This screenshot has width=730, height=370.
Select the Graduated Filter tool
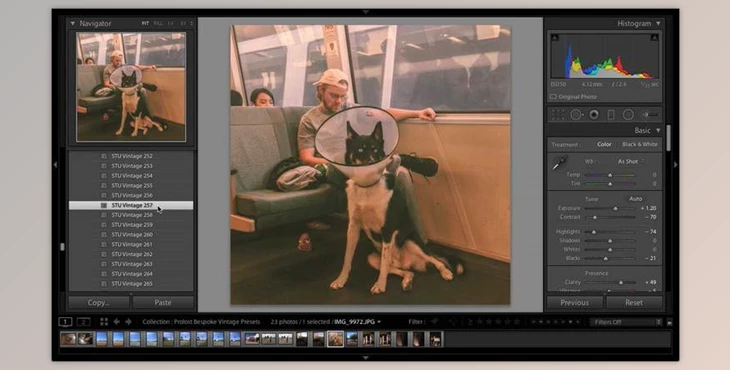click(x=611, y=114)
